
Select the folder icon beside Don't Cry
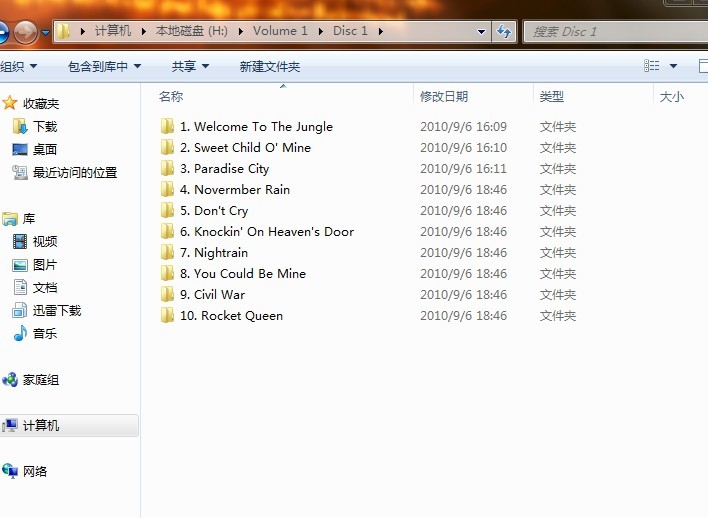167,210
